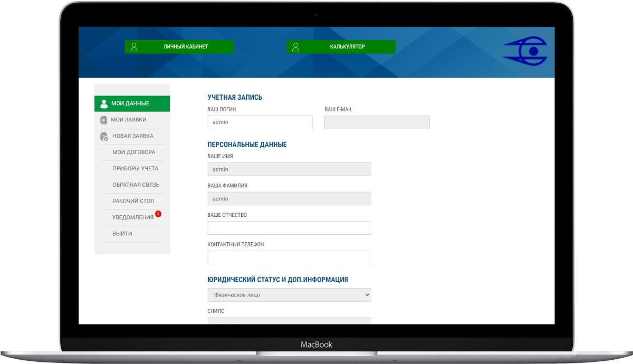633x364 pixels.
Task: Open Мои заявки in sidebar
Action: click(x=132, y=120)
